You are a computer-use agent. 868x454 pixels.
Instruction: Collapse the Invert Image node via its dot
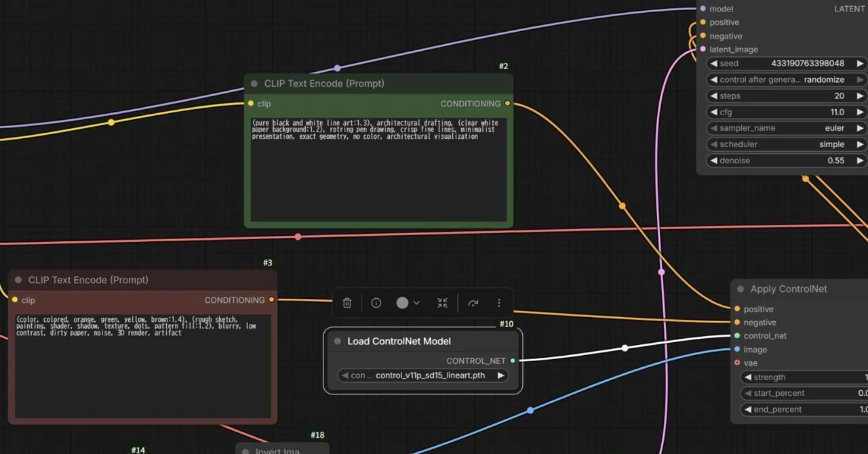point(245,451)
